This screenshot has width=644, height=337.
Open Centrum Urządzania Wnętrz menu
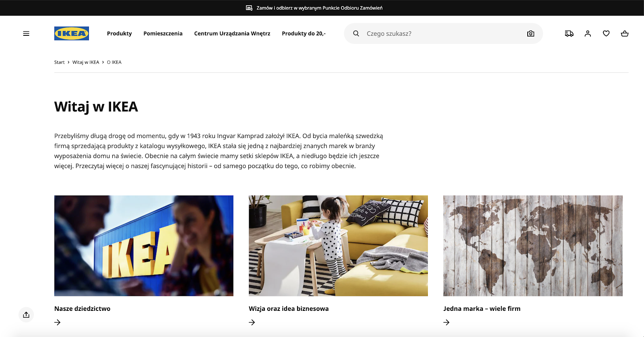(x=232, y=33)
